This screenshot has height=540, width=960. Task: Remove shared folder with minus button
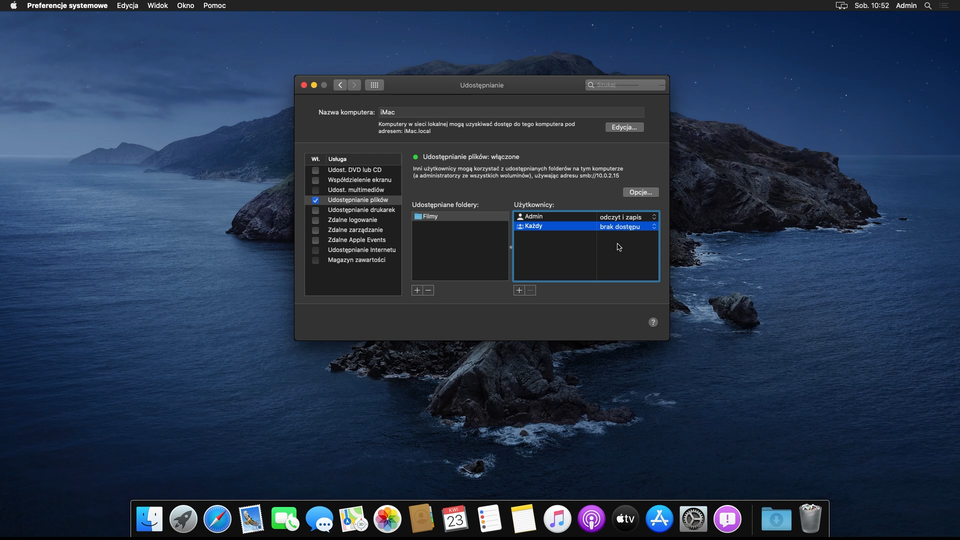[x=428, y=290]
